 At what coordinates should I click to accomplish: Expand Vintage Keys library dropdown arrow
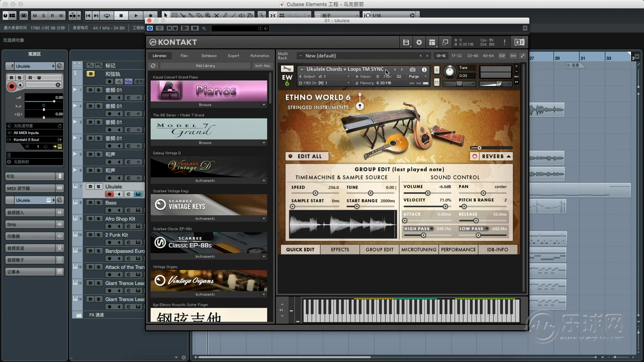point(264,219)
